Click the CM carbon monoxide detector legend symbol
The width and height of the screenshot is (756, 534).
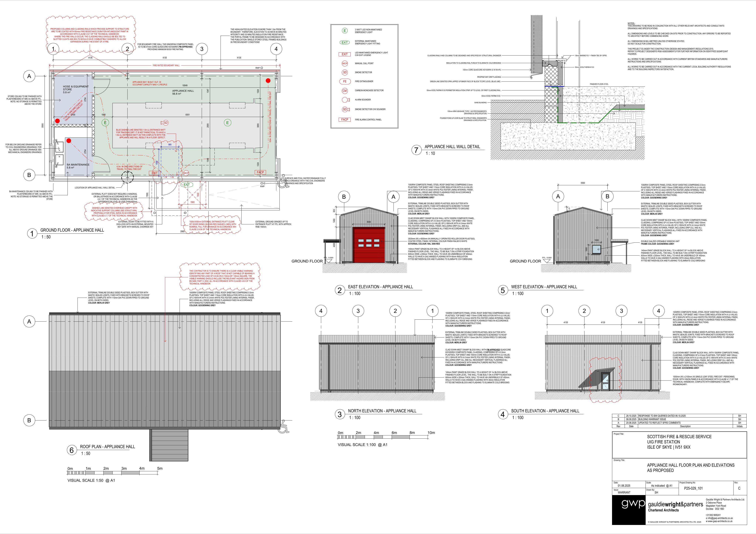pos(345,91)
